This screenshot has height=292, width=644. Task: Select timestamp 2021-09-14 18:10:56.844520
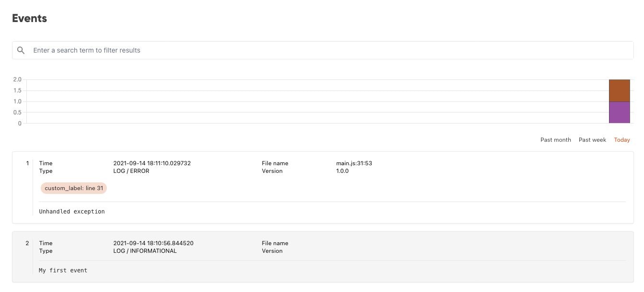coord(153,243)
